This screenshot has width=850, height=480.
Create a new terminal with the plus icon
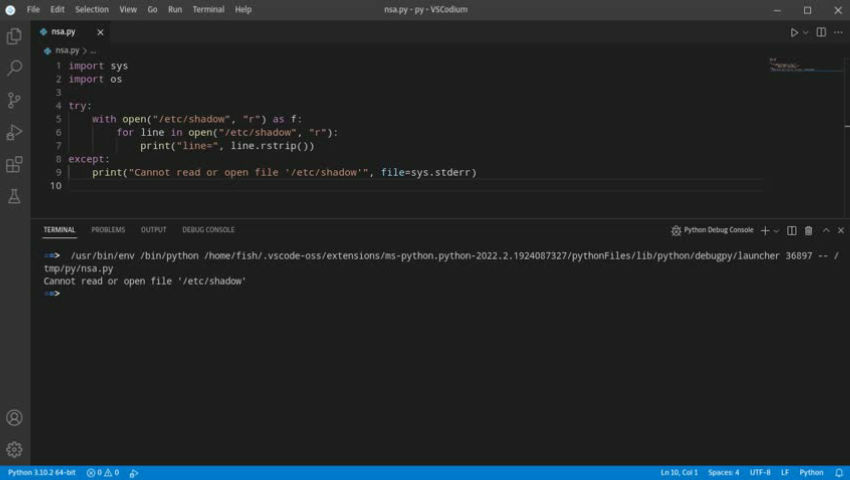[765, 231]
